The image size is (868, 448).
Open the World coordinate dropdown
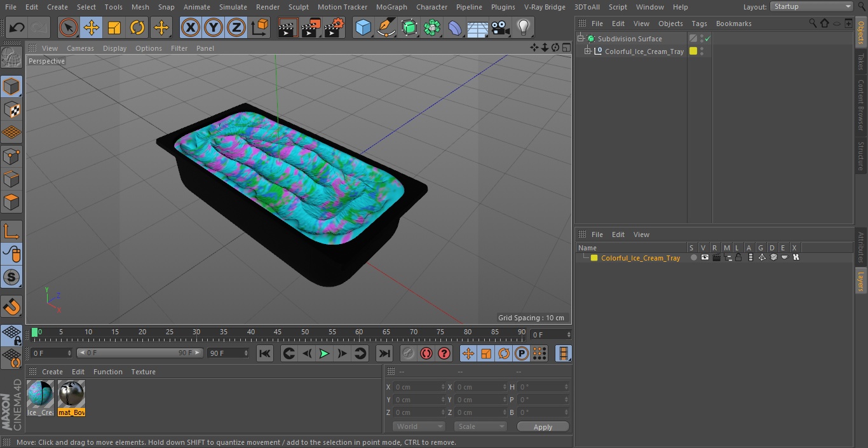[x=419, y=426]
